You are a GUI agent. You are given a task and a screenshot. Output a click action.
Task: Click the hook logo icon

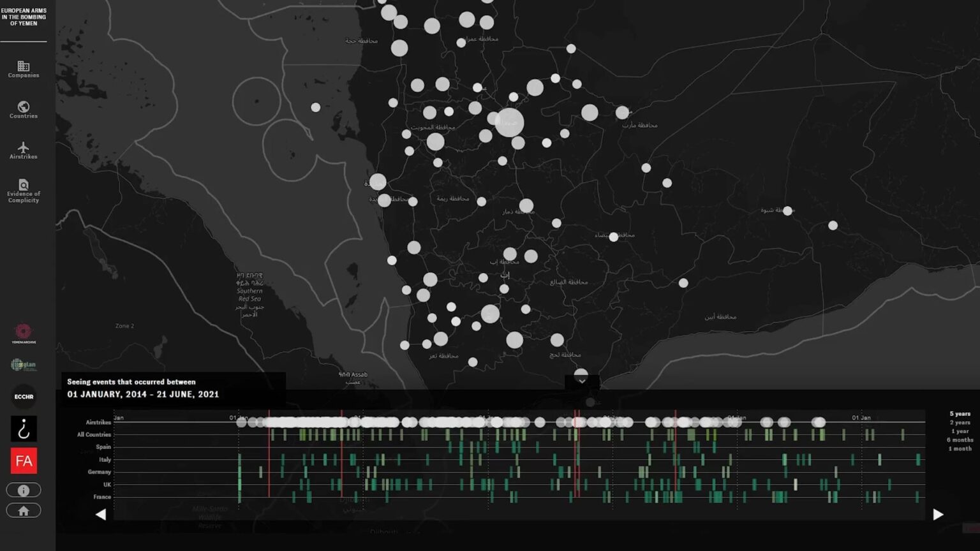(24, 429)
